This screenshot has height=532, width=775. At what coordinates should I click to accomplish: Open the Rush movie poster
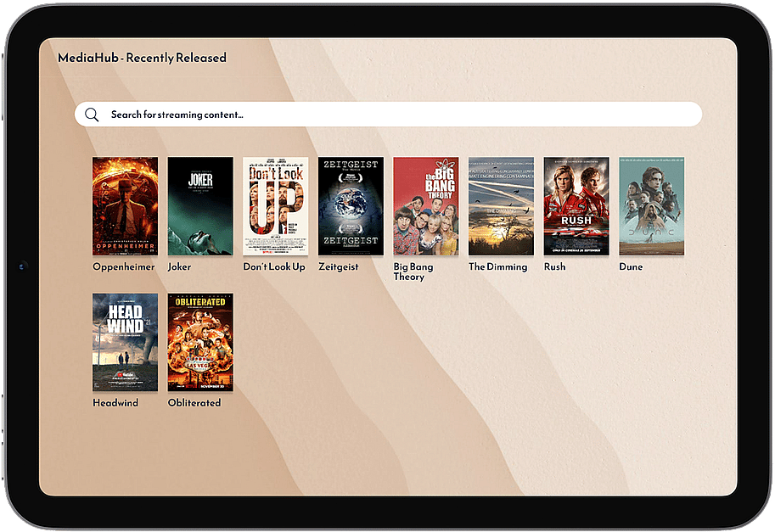coord(576,206)
